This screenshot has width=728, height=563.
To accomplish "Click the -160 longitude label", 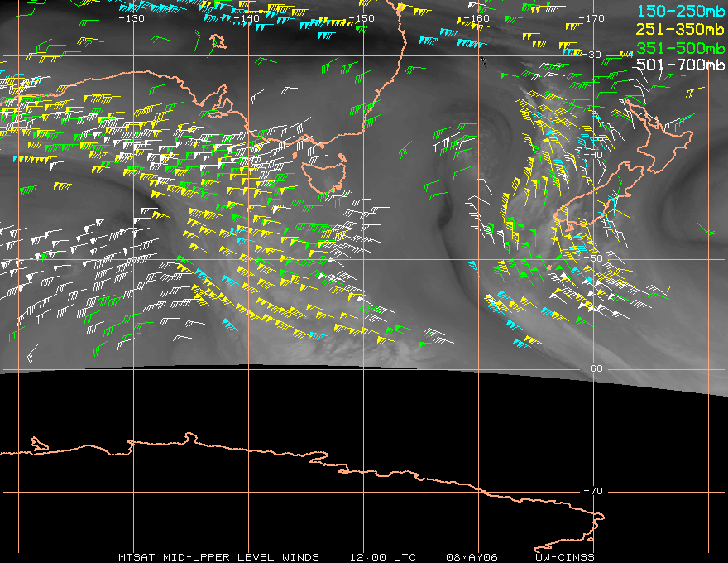I will pyautogui.click(x=477, y=18).
